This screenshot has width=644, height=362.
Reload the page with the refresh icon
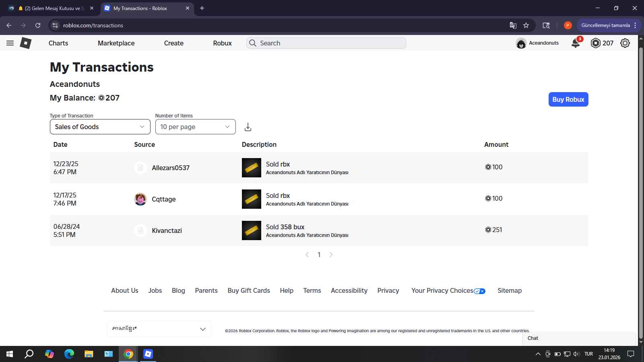tap(38, 25)
